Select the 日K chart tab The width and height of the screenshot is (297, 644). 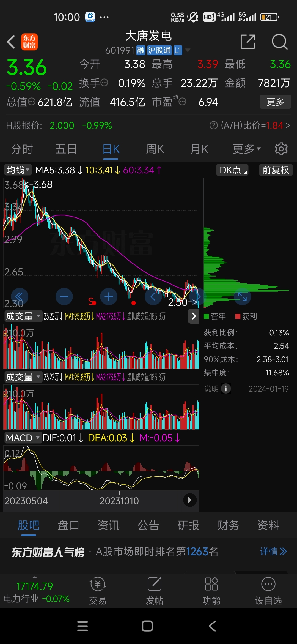click(x=111, y=149)
